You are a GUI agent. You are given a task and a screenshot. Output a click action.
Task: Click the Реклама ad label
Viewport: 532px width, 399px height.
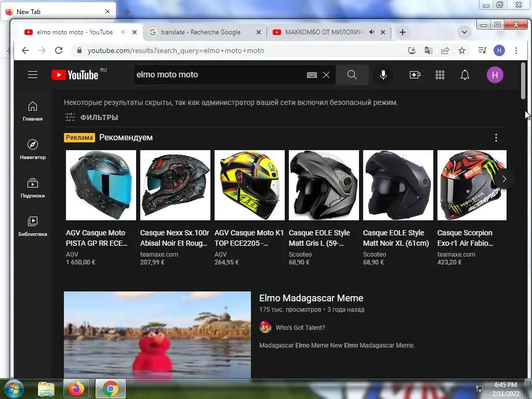coord(79,137)
